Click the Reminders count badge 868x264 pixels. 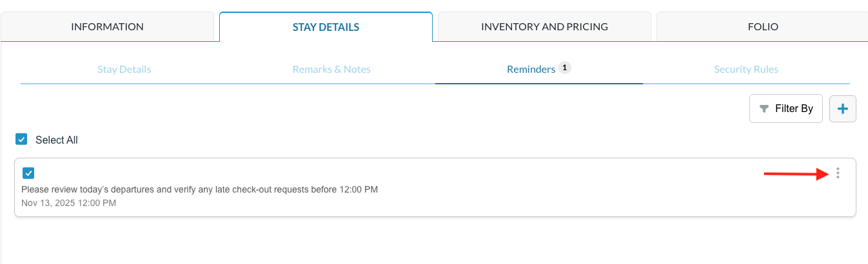[x=565, y=68]
